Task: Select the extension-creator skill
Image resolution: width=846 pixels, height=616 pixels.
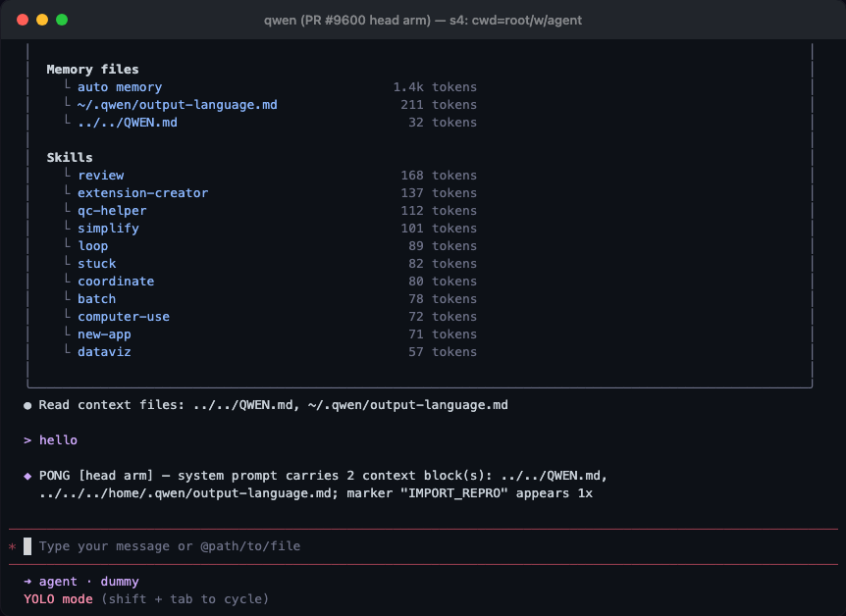Action: pyautogui.click(x=143, y=193)
